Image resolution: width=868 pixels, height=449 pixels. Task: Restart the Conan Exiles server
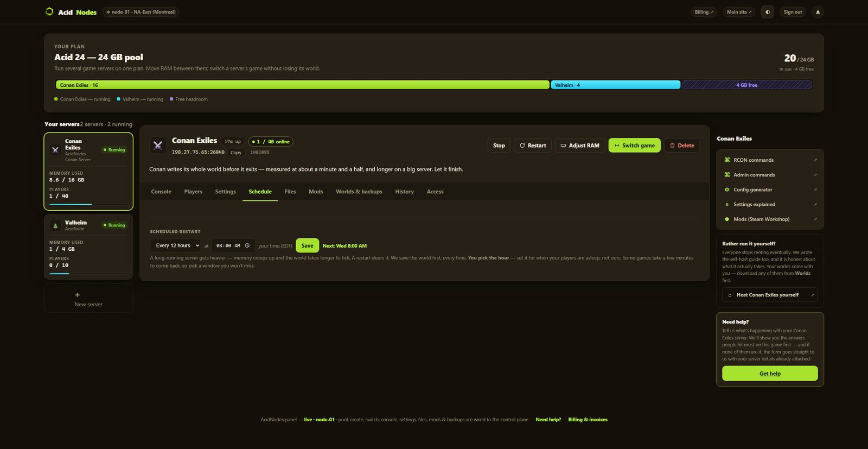[x=533, y=146]
